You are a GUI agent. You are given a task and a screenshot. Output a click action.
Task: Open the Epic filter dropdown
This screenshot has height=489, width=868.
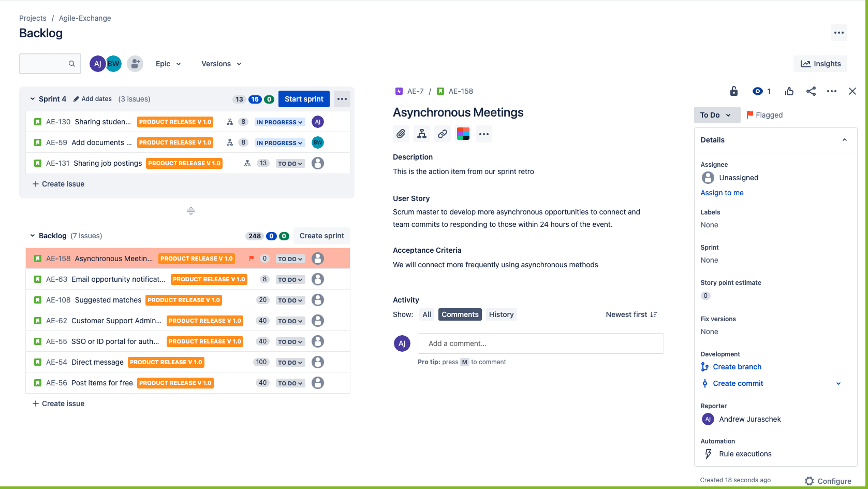(168, 63)
